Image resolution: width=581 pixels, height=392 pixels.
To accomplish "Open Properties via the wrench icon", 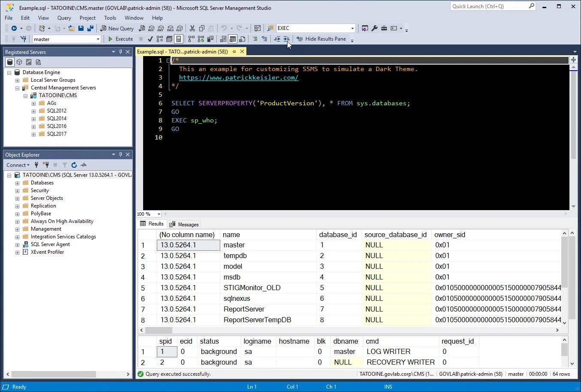I will [x=374, y=28].
